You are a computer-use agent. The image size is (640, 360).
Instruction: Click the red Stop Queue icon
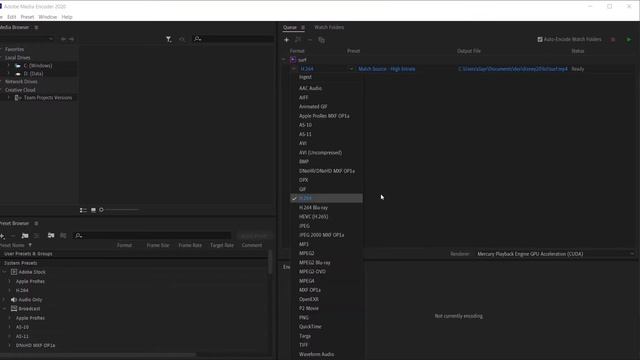[613, 40]
